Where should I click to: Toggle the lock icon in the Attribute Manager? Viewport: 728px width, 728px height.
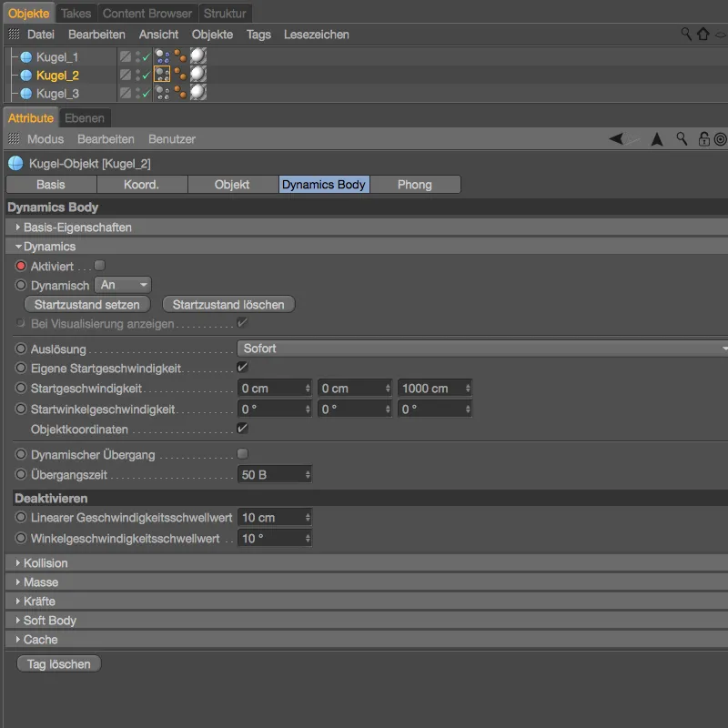pyautogui.click(x=703, y=139)
